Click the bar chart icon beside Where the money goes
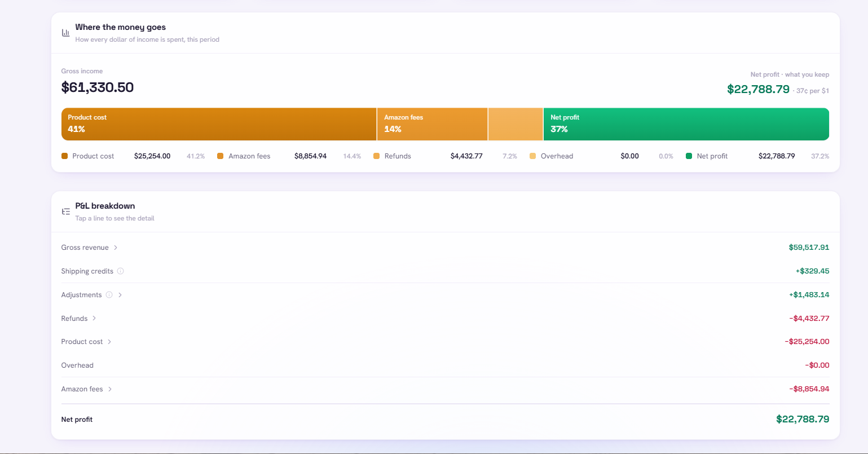 coord(65,33)
